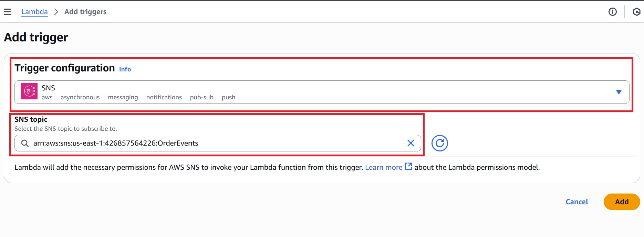644x237 pixels.
Task: Click the 'push' tag text
Action: [x=229, y=97]
